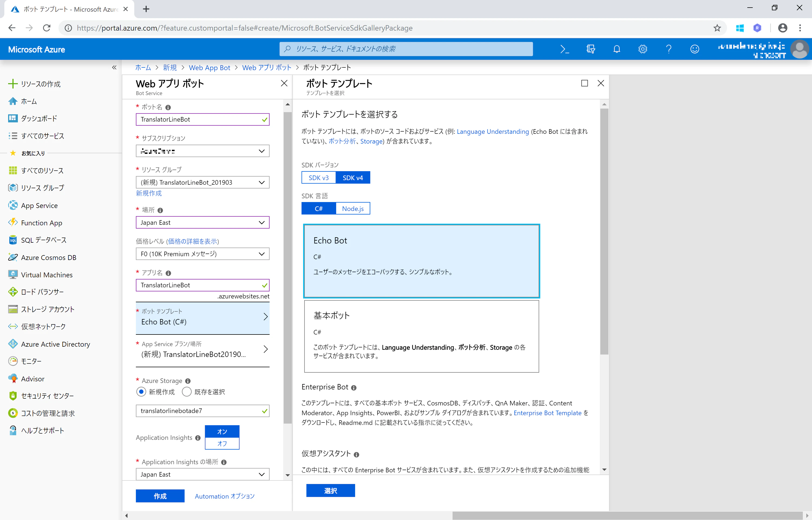Open the 場所 Japan East dropdown
The width and height of the screenshot is (812, 520).
click(202, 223)
